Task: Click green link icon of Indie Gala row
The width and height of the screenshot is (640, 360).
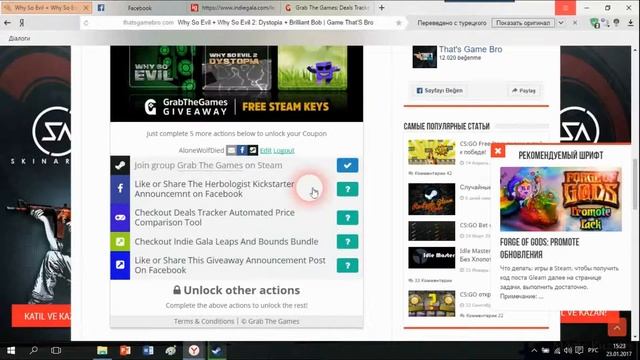Action: pyautogui.click(x=120, y=242)
